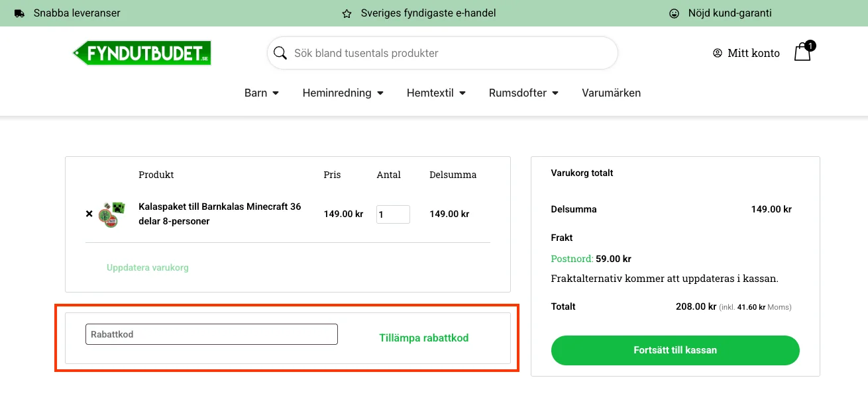Click the Fyndutbudet logo
868x411 pixels.
tap(142, 53)
